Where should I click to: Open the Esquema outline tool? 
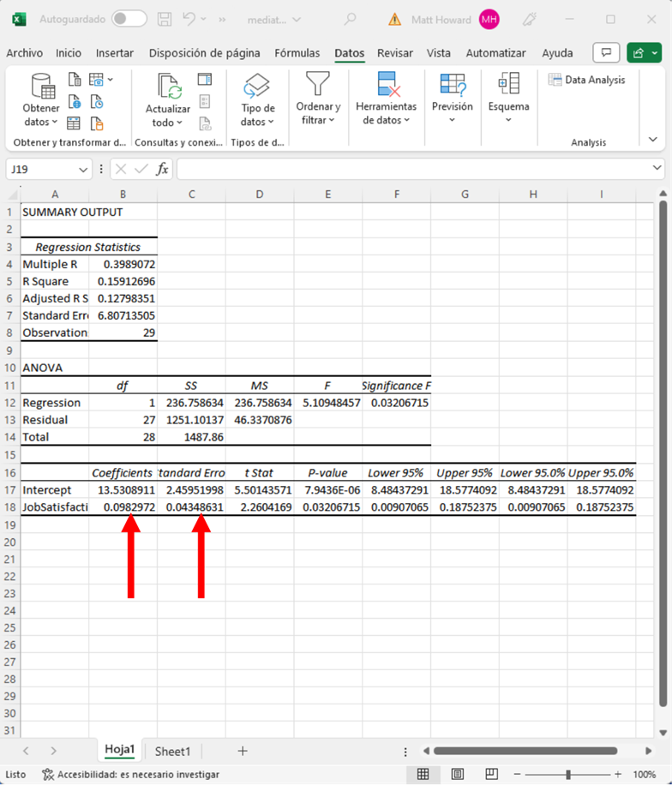(508, 84)
